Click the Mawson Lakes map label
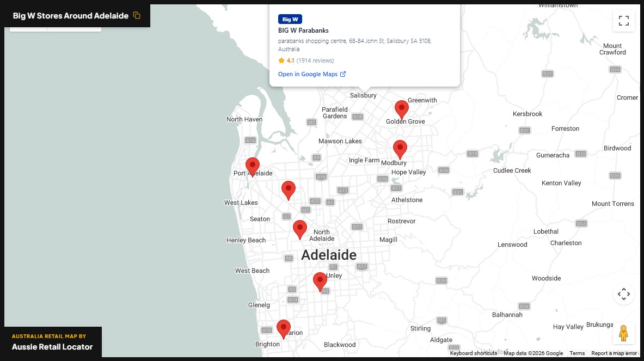The height and width of the screenshot is (361, 644). click(x=340, y=141)
